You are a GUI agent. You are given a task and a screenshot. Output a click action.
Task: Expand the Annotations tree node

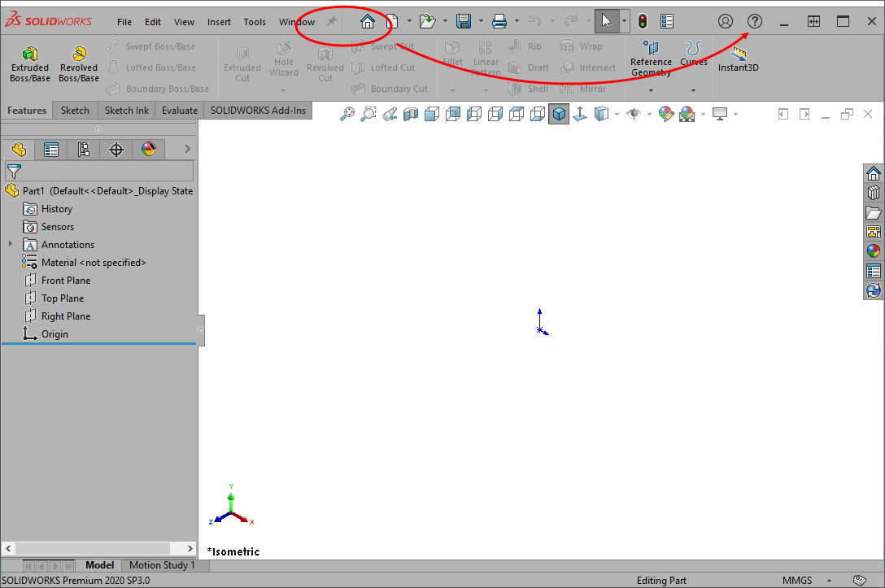(x=10, y=244)
